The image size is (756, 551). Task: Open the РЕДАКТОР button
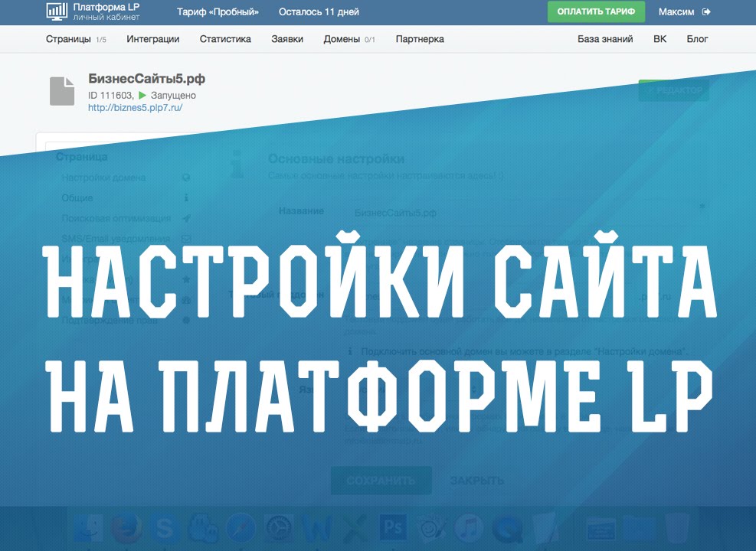pyautogui.click(x=673, y=90)
